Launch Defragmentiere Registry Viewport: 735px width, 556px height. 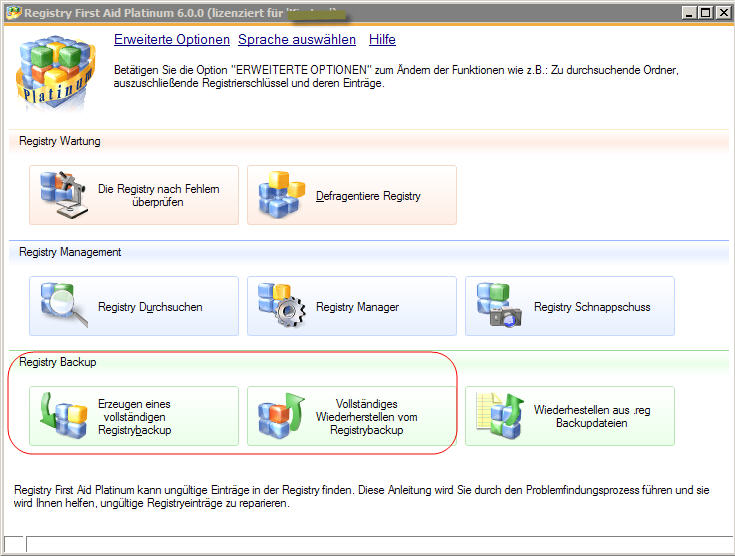point(352,195)
